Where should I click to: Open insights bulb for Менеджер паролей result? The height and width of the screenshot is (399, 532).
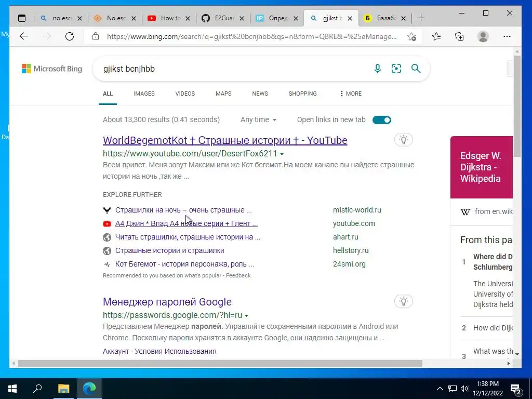tap(403, 301)
